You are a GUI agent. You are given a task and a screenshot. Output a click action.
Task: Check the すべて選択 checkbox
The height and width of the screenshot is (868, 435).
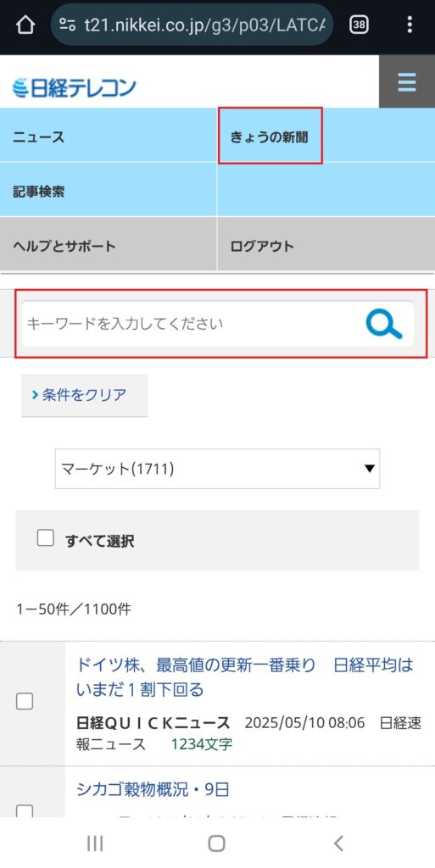(x=46, y=538)
